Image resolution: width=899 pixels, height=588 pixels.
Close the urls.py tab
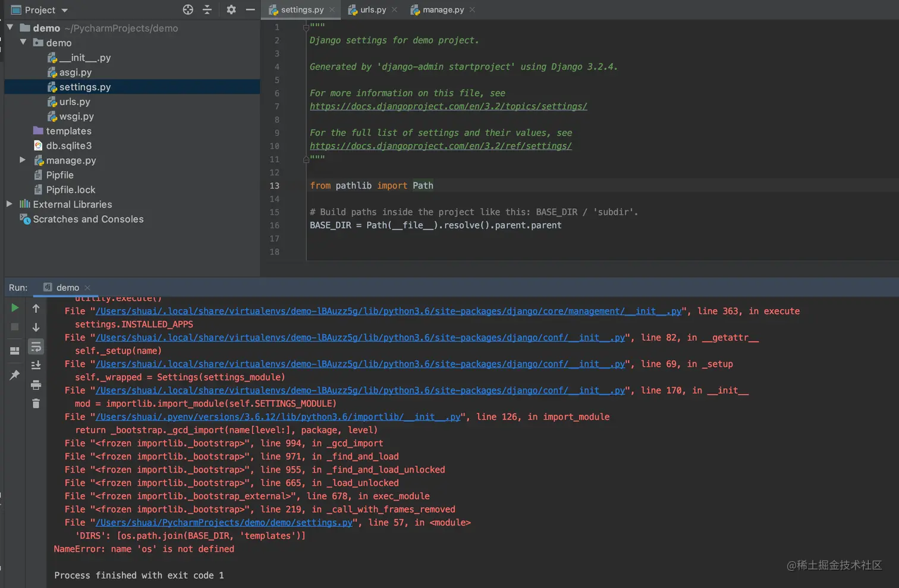pos(394,10)
